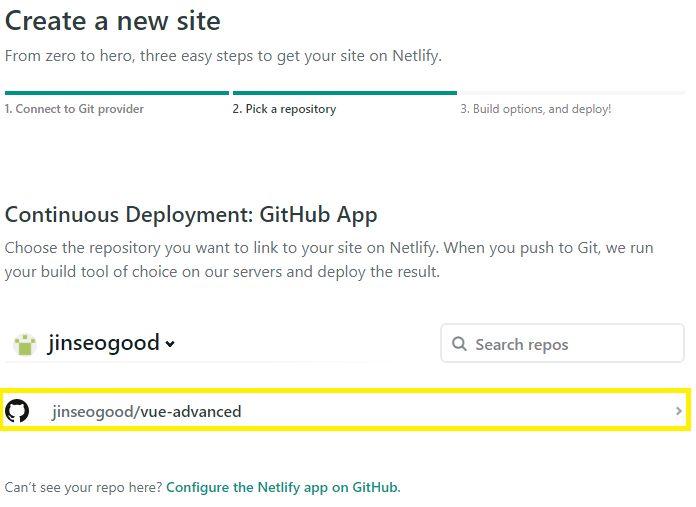Screen dimensions: 696x507
Task: Open Configure the Netlify app on GitHub link
Action: coord(282,487)
